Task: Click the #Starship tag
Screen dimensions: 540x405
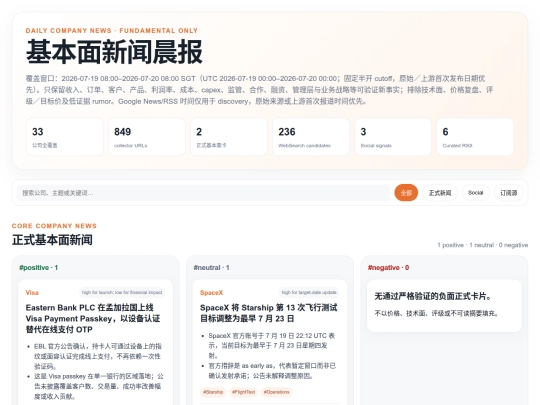Action: point(213,392)
